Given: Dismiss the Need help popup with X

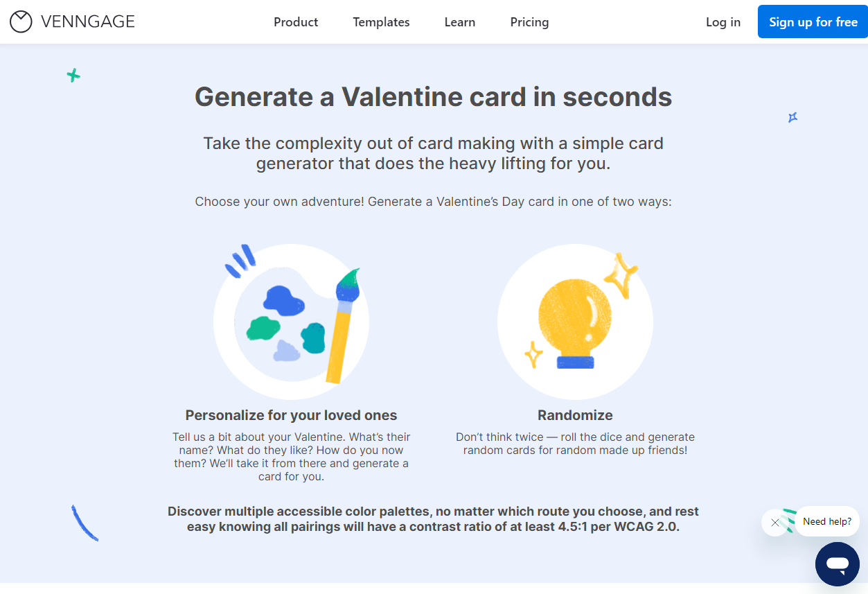Looking at the screenshot, I should pos(775,523).
